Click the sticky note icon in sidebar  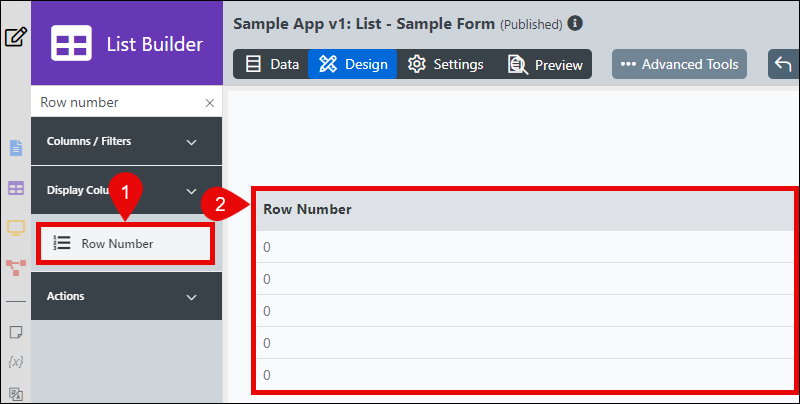coord(16,333)
